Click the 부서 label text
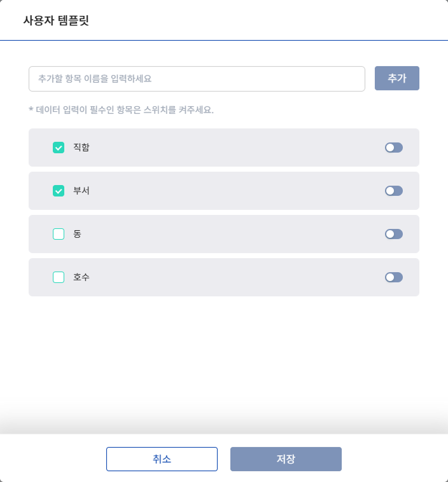Viewport: 448px width, 482px height. tap(81, 191)
